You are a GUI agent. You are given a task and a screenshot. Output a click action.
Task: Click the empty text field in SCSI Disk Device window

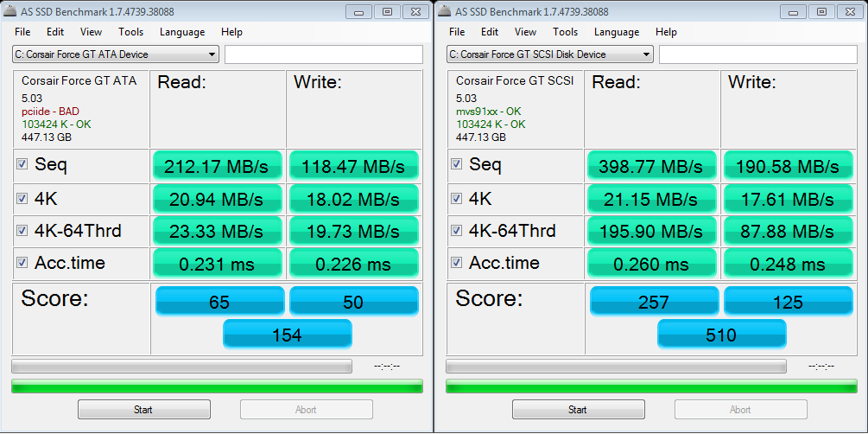(x=758, y=54)
